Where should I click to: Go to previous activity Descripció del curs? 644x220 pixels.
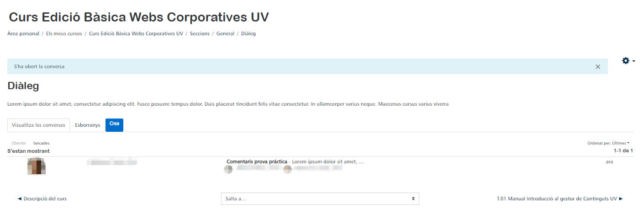42,199
